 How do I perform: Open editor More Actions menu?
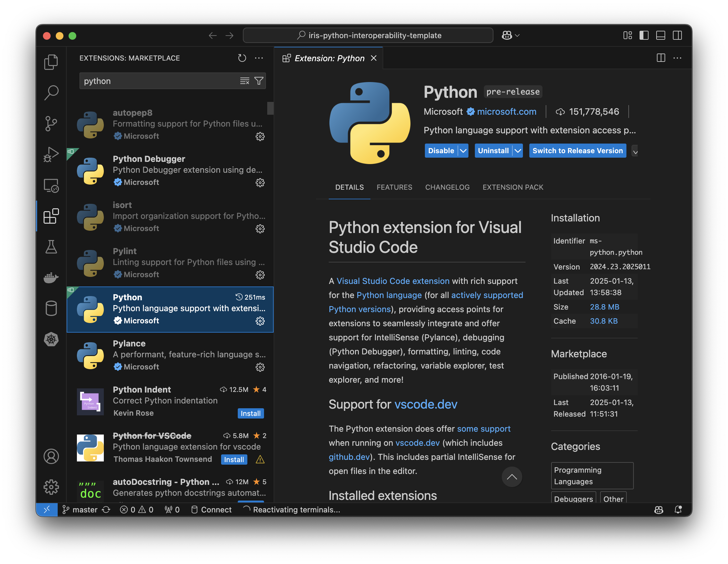pos(677,58)
